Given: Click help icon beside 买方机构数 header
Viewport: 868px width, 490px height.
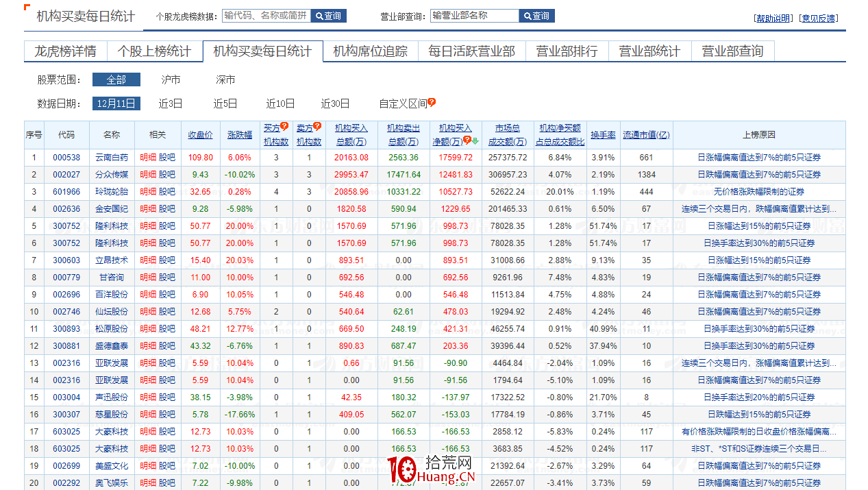Looking at the screenshot, I should (x=284, y=126).
